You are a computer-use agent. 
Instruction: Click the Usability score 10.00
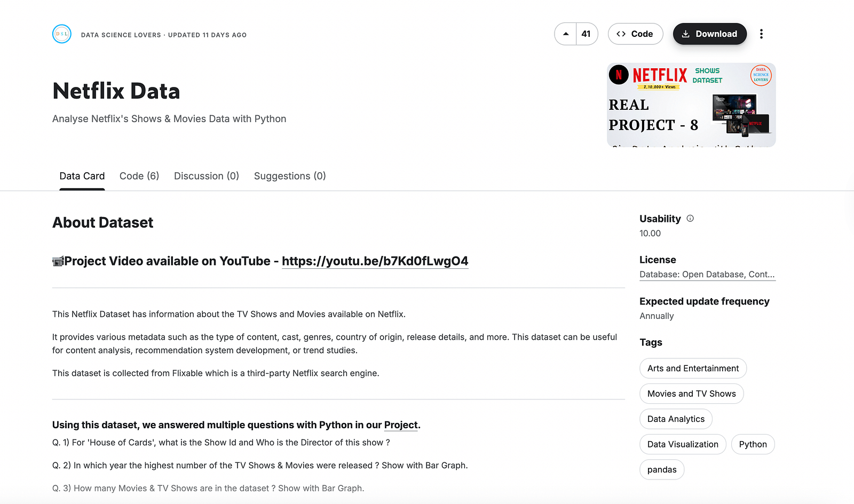pyautogui.click(x=650, y=234)
